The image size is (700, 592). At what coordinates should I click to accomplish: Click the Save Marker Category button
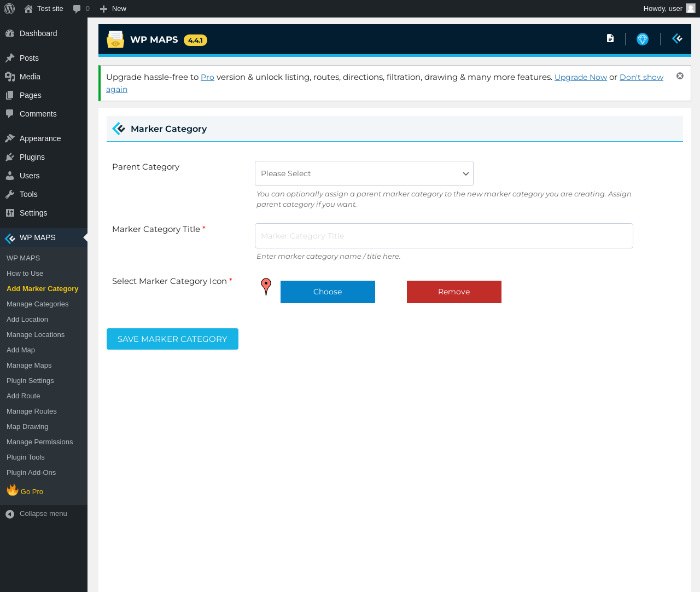pyautogui.click(x=172, y=339)
